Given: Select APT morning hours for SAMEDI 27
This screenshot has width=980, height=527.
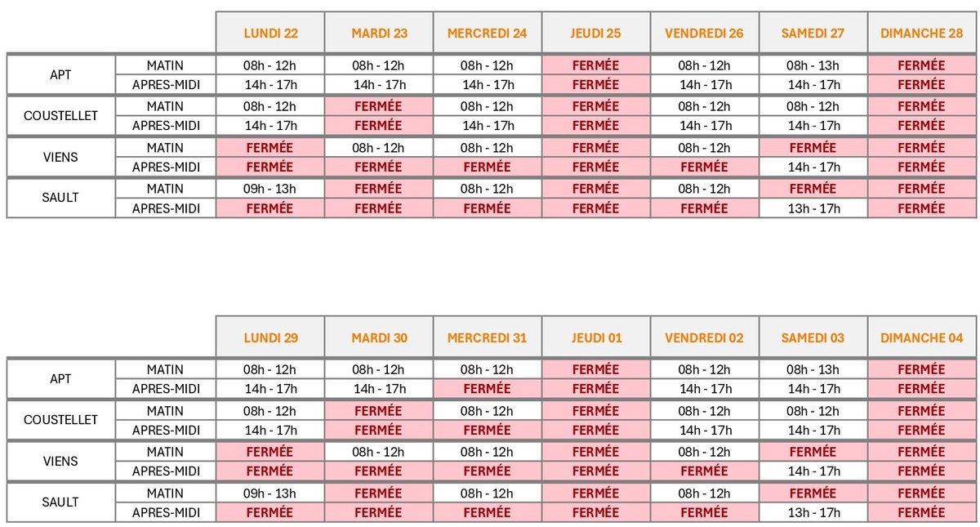Looking at the screenshot, I should click(x=813, y=65).
